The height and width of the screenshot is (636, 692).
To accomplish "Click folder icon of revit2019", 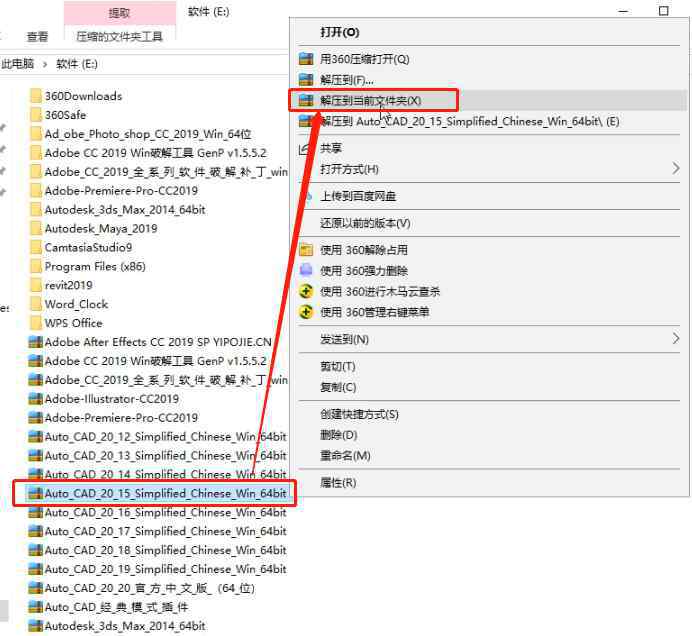I will (35, 285).
